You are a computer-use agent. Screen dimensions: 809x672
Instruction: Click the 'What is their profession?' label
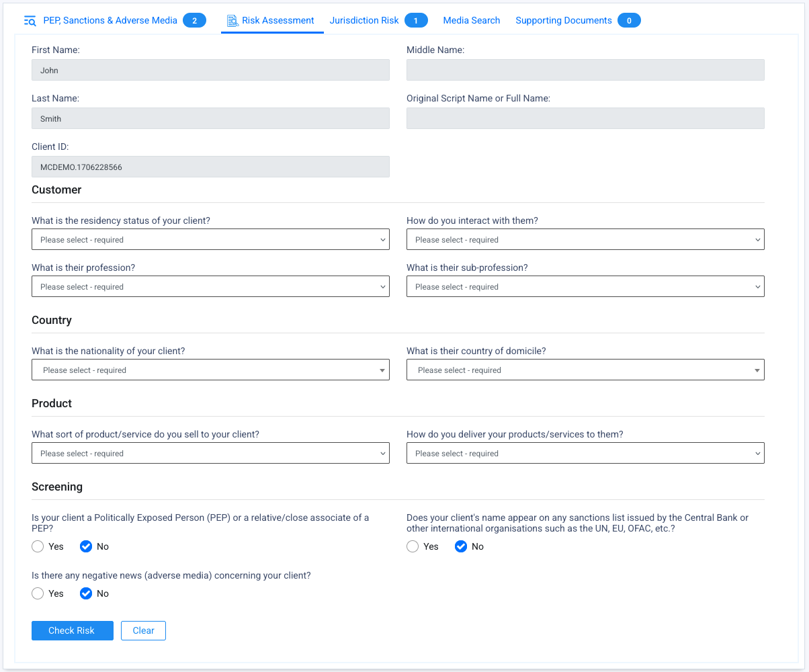[83, 267]
